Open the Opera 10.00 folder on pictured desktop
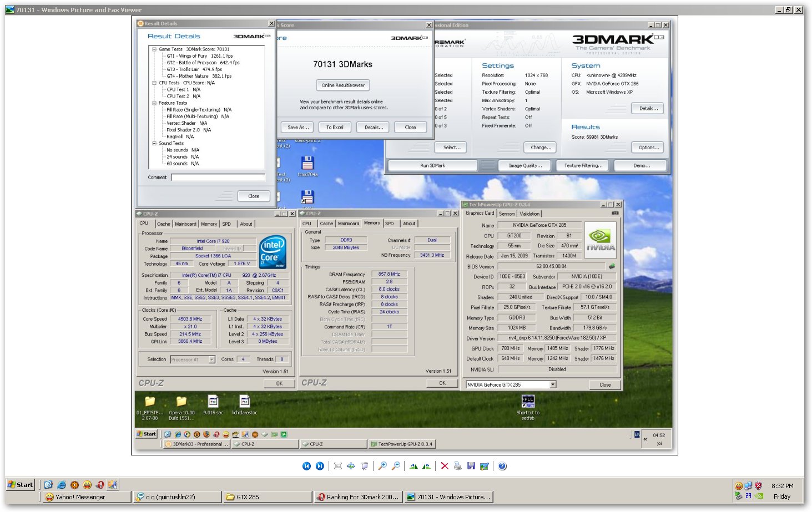 click(181, 408)
